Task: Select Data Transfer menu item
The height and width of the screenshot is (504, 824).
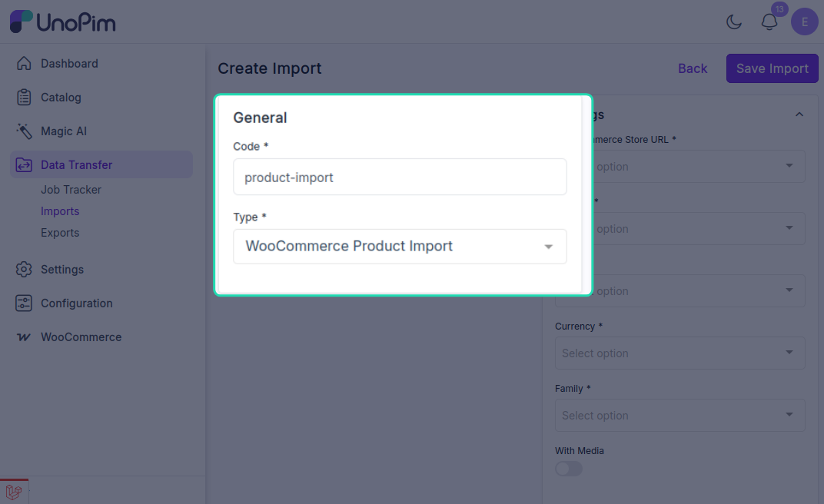Action: [101, 165]
